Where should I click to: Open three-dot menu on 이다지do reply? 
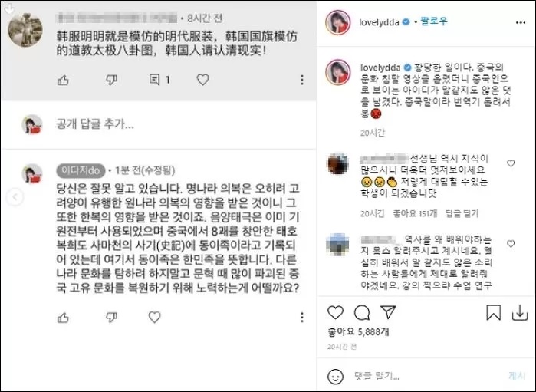[302, 318]
